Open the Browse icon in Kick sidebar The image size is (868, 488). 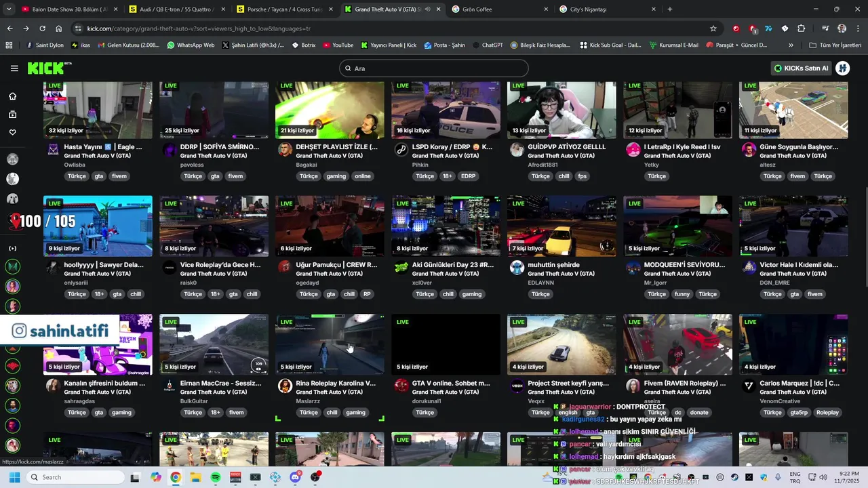tap(12, 115)
